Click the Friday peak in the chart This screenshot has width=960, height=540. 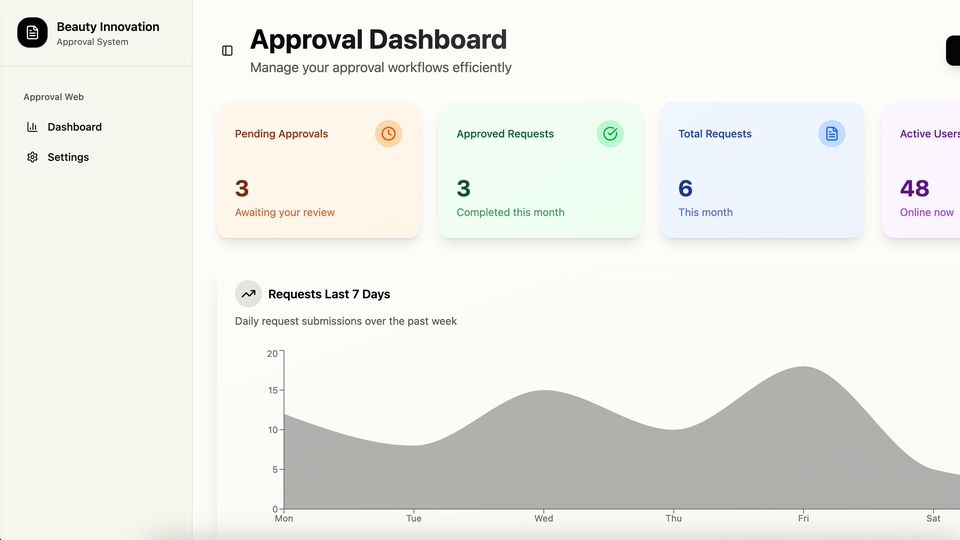tap(803, 368)
